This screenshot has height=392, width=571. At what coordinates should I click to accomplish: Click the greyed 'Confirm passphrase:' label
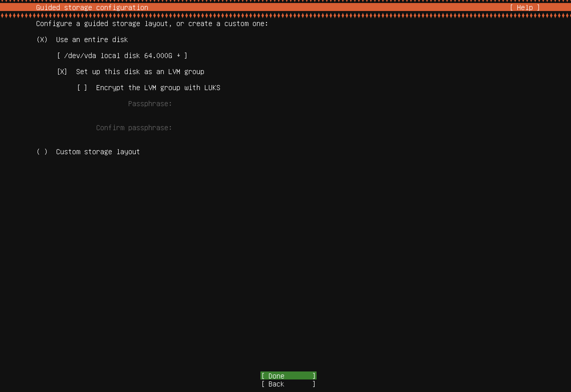click(x=134, y=128)
